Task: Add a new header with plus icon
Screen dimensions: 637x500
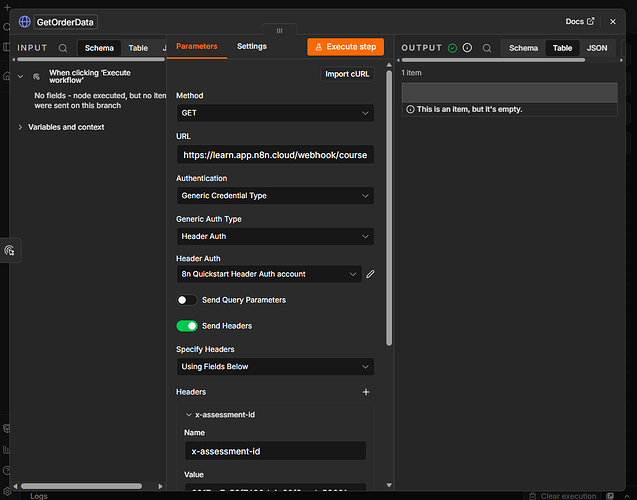Action: [x=366, y=392]
